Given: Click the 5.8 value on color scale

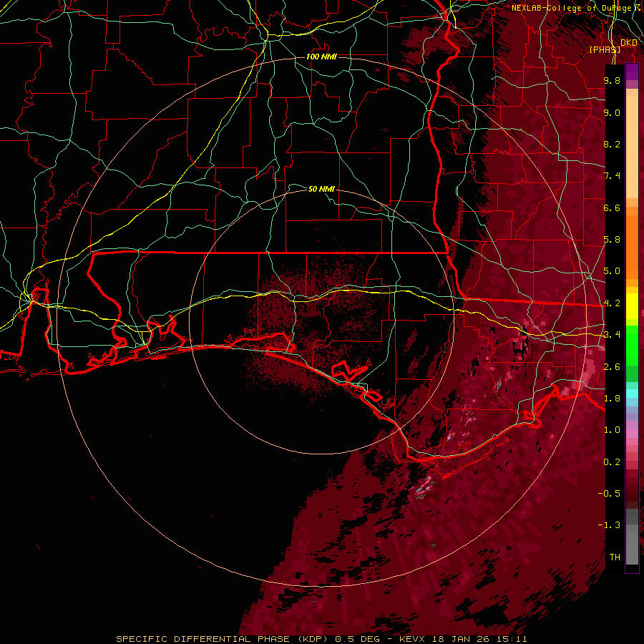Looking at the screenshot, I should tap(612, 240).
